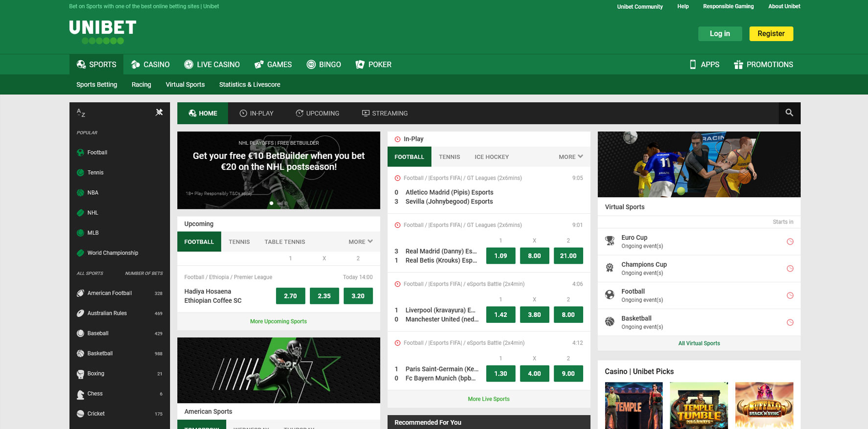Toggle the A-Z sort icon in sidebar
The width and height of the screenshot is (868, 429).
81,113
